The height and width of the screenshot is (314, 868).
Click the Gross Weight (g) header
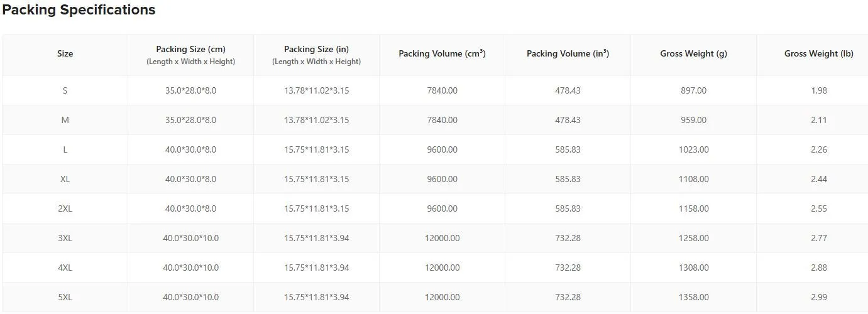pyautogui.click(x=693, y=54)
